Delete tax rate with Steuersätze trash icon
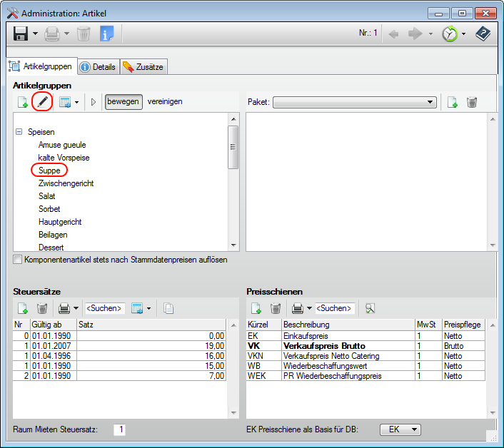 tap(42, 308)
